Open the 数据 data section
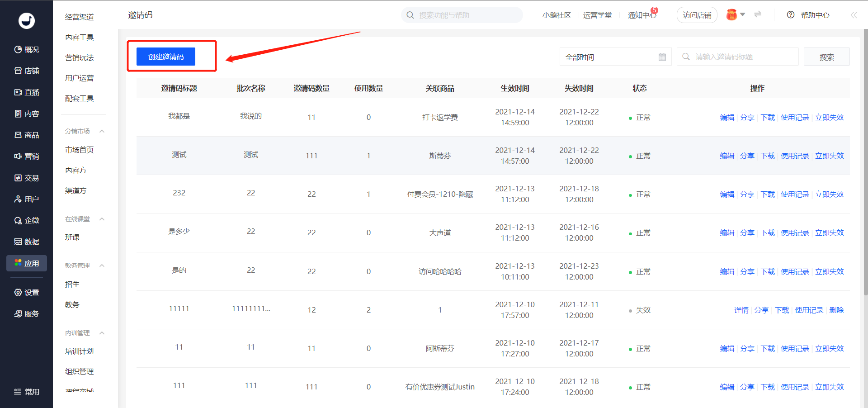This screenshot has width=868, height=408. [26, 242]
